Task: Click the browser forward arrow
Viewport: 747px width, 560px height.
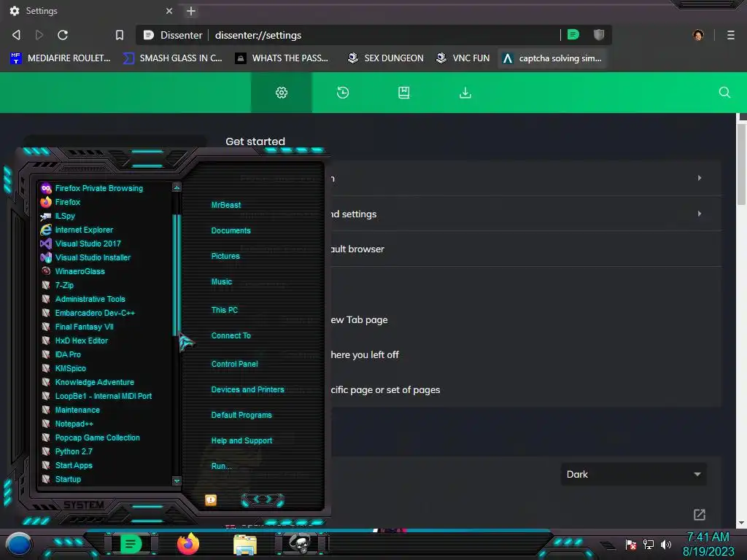Action: coord(39,35)
